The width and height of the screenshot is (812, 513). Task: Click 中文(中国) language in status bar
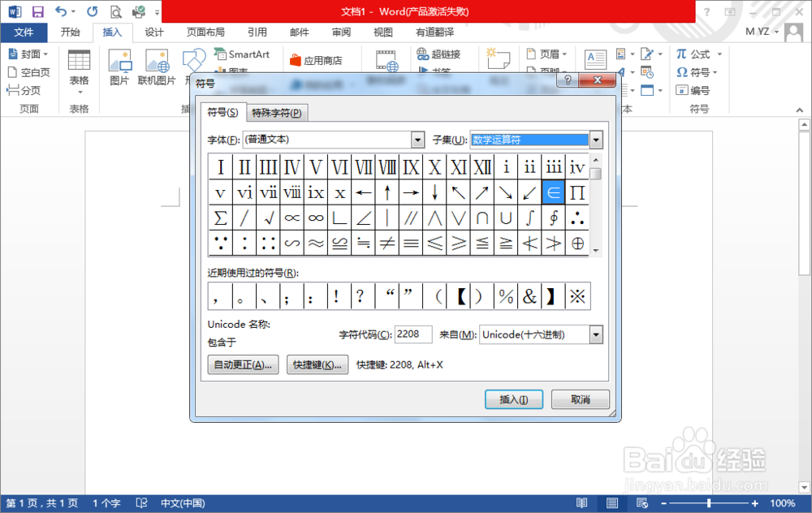coord(183,502)
